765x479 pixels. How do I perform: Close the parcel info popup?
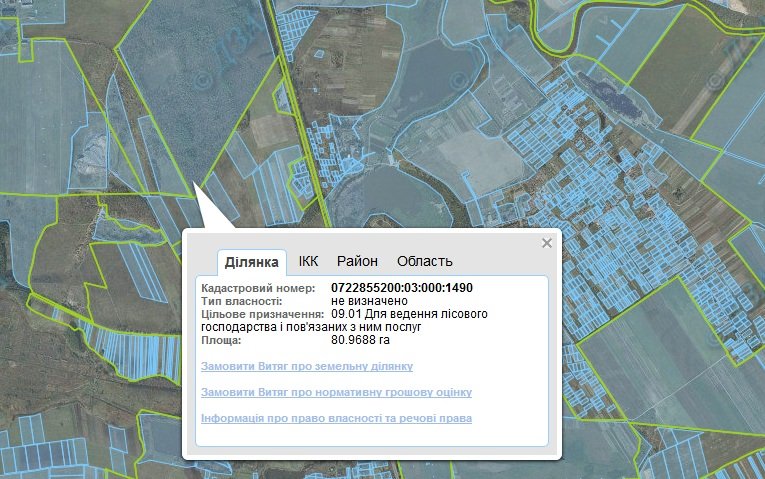coord(546,243)
